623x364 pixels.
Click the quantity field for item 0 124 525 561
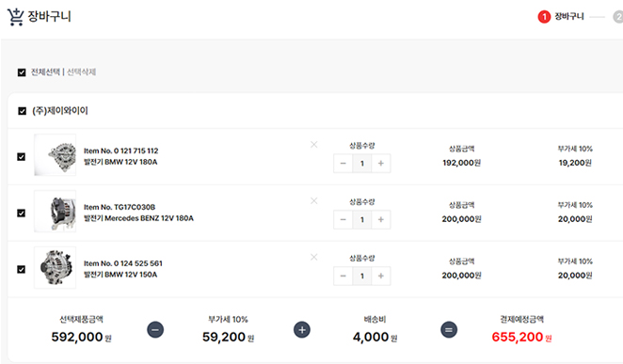[x=362, y=276]
